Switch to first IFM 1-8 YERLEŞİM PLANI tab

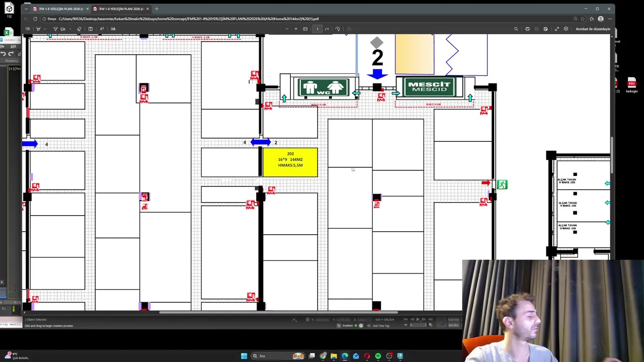tap(60, 9)
